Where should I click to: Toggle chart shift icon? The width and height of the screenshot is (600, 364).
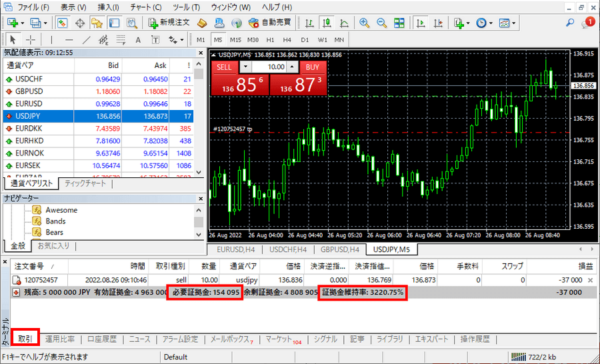click(x=438, y=23)
